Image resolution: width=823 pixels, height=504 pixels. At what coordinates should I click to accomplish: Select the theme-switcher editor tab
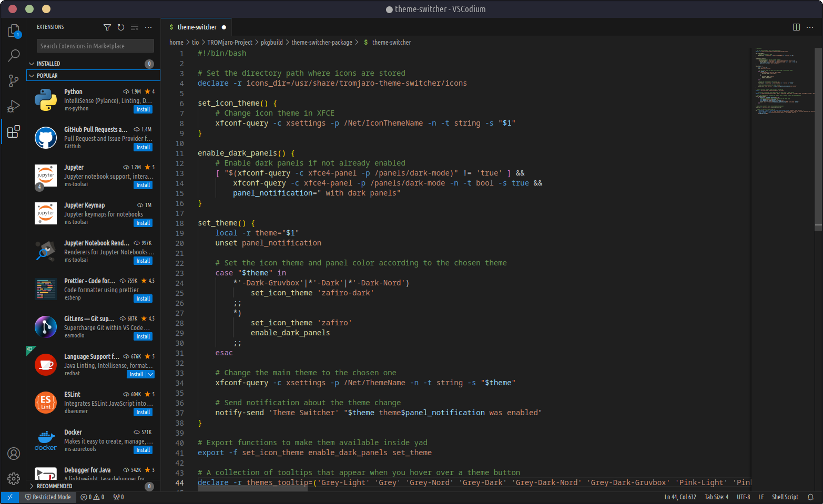[x=197, y=27]
